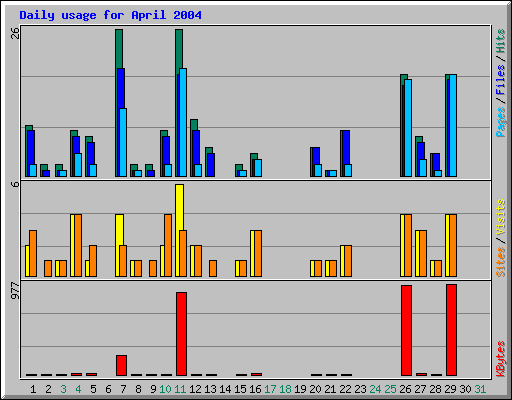Image resolution: width=512 pixels, height=400 pixels.
Task: Click the red "KBytes" legend label
Action: coord(500,359)
